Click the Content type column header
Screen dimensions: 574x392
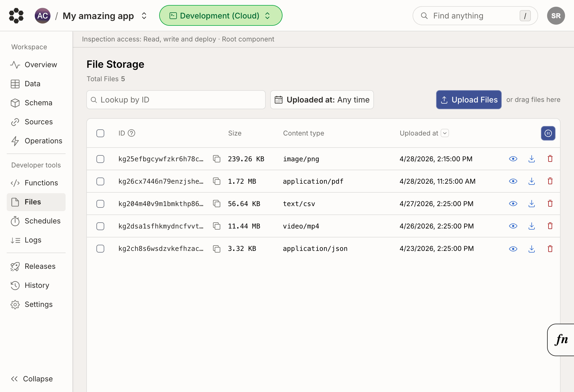[x=304, y=133]
